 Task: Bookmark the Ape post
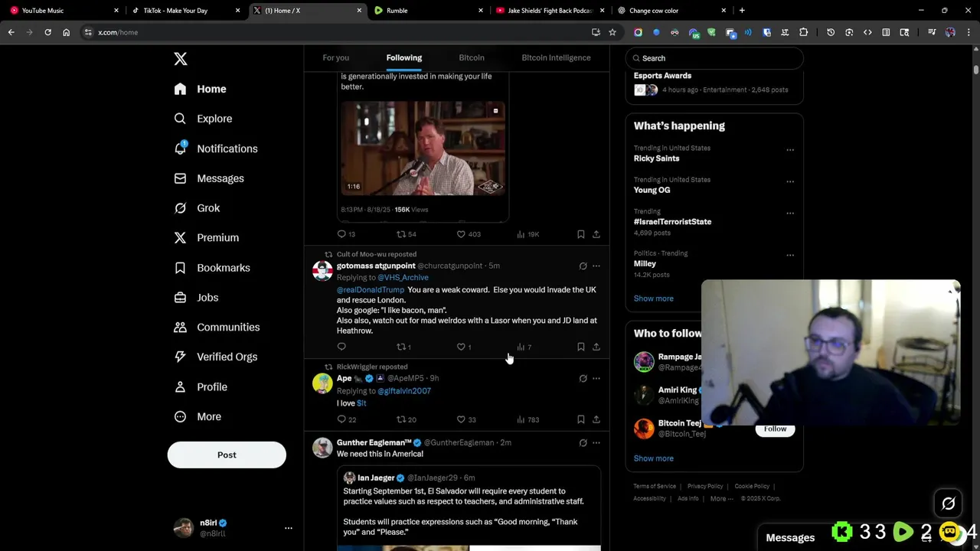tap(580, 419)
